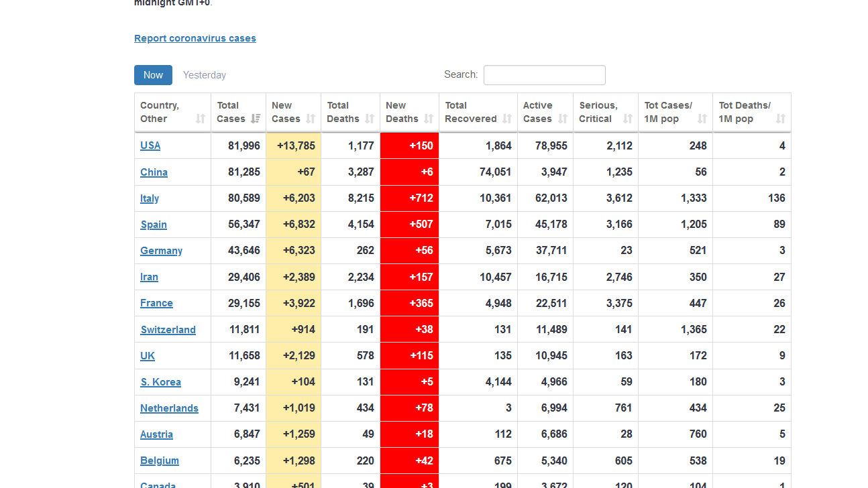Click Switzerland new cases +914 cell
The height and width of the screenshot is (488, 868).
[x=294, y=330]
